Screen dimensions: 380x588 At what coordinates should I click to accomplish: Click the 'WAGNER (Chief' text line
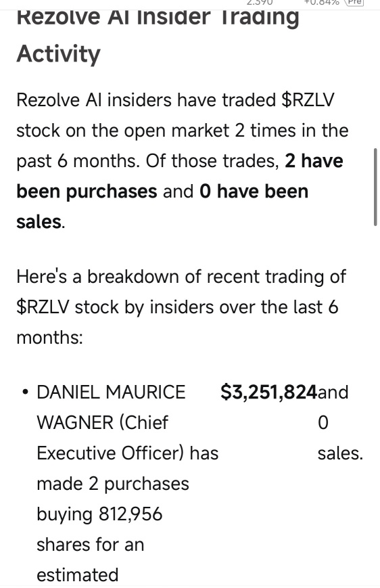click(103, 423)
